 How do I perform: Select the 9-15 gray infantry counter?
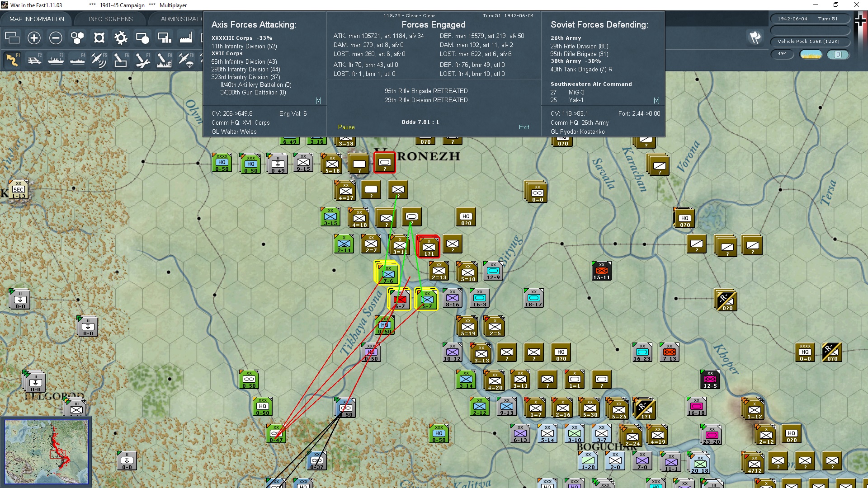[x=303, y=163]
